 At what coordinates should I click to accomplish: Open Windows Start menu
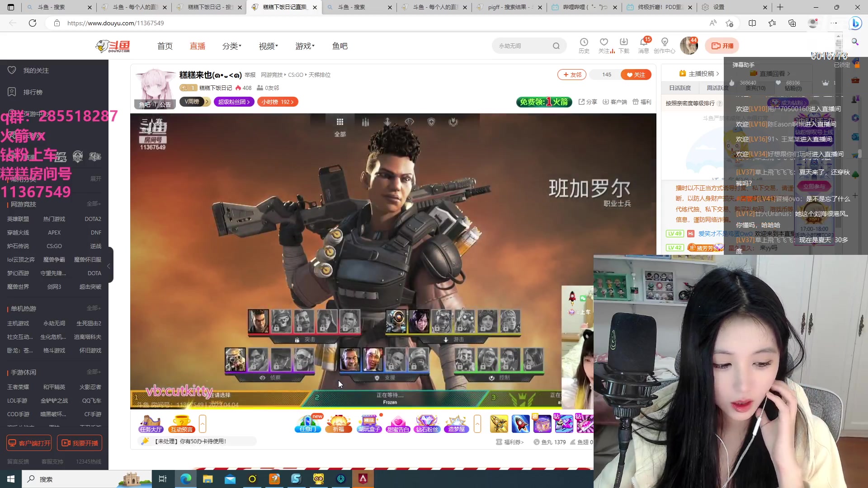click(x=11, y=479)
